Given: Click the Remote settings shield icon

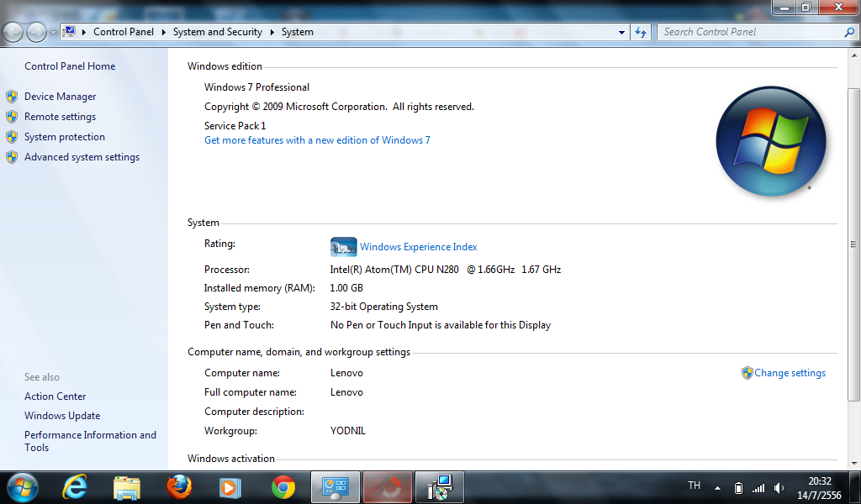Looking at the screenshot, I should click(12, 117).
